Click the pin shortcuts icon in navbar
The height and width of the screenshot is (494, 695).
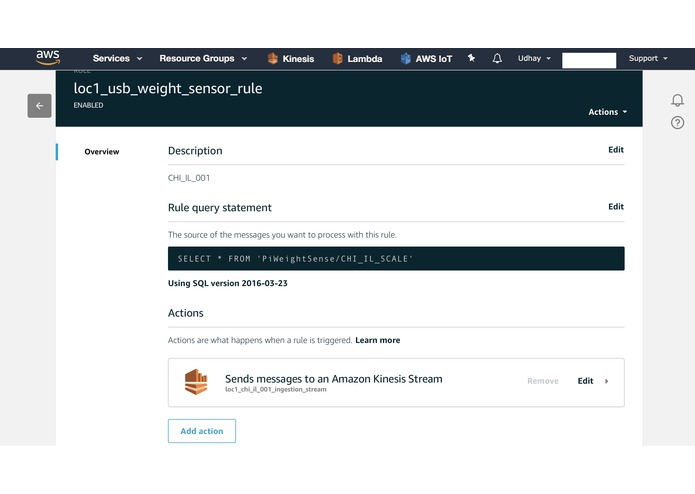coord(471,58)
